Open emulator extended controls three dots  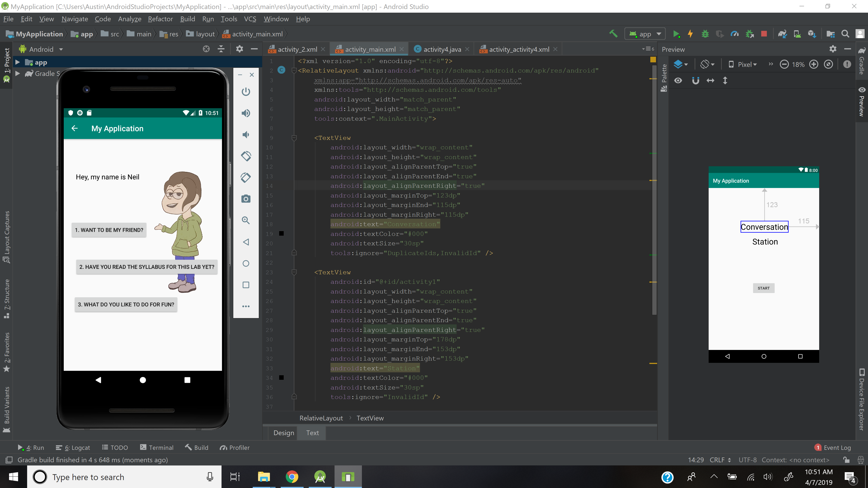pyautogui.click(x=246, y=307)
